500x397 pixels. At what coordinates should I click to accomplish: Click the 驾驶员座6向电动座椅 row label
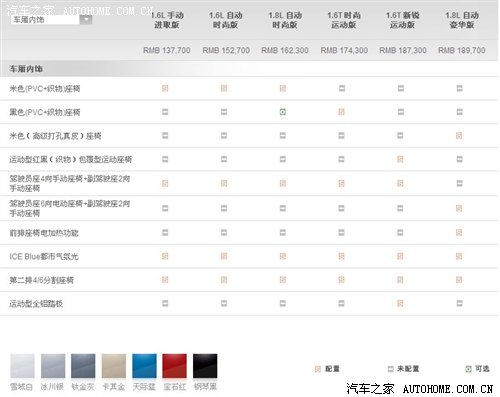[70, 208]
